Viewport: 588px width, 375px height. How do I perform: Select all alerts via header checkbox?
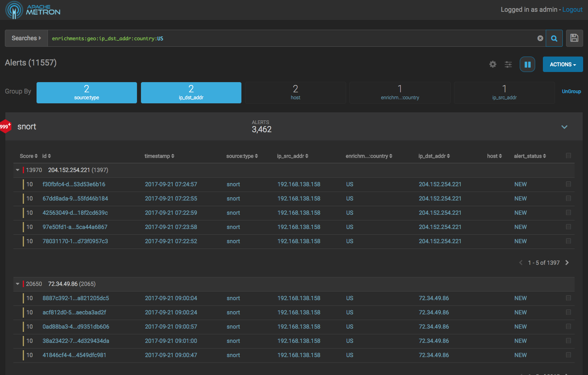pos(568,156)
